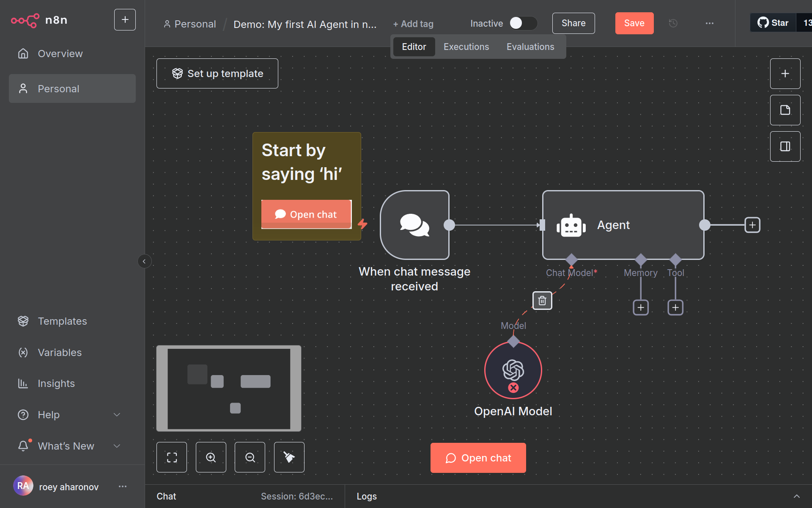The height and width of the screenshot is (508, 812).
Task: Click the tidy up workflow broom icon
Action: pos(289,457)
